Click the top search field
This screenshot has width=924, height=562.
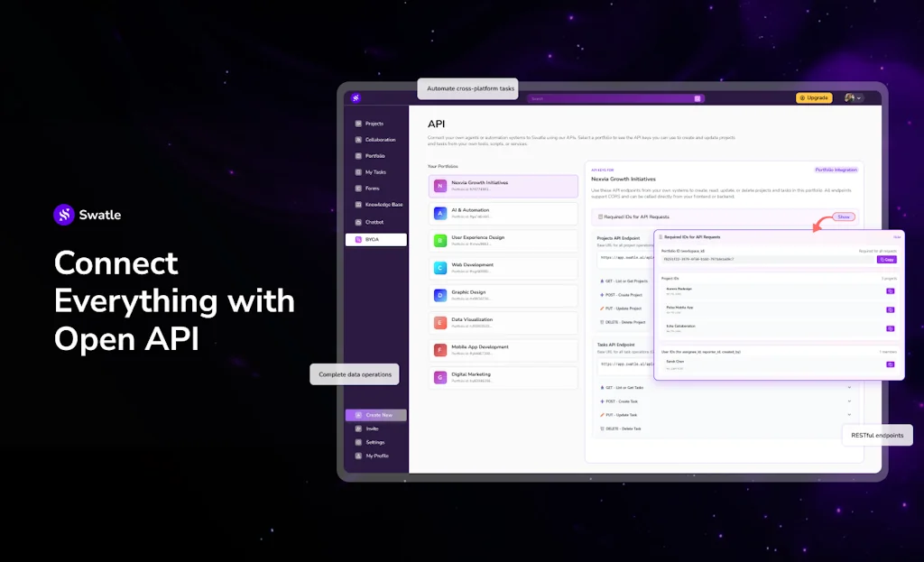coord(614,98)
